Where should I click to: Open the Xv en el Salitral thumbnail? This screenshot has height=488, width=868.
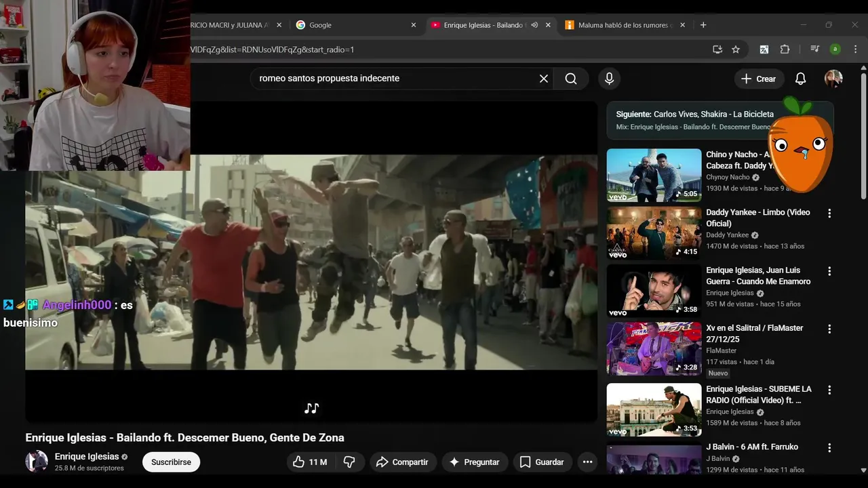(x=654, y=349)
